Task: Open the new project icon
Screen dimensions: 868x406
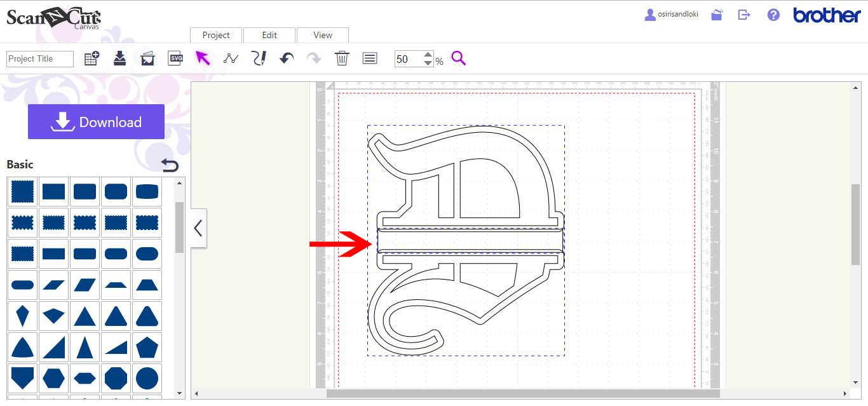Action: click(92, 57)
